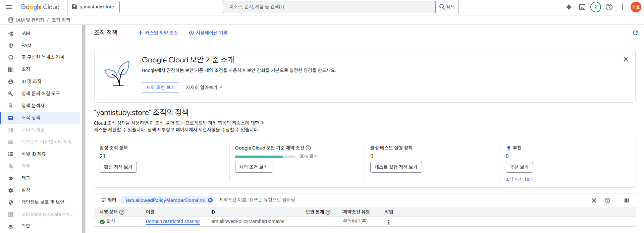Open 시뮬레이션 기록 history

tap(208, 33)
